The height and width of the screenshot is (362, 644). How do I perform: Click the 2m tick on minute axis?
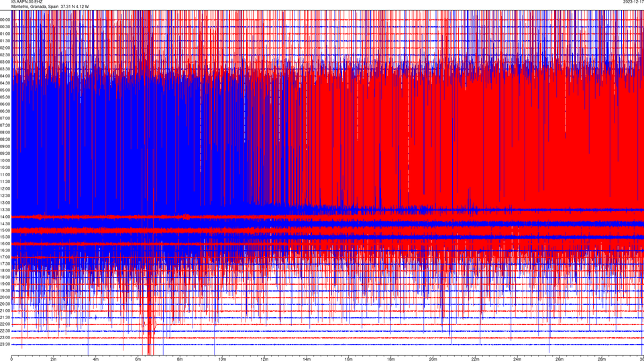click(x=54, y=359)
